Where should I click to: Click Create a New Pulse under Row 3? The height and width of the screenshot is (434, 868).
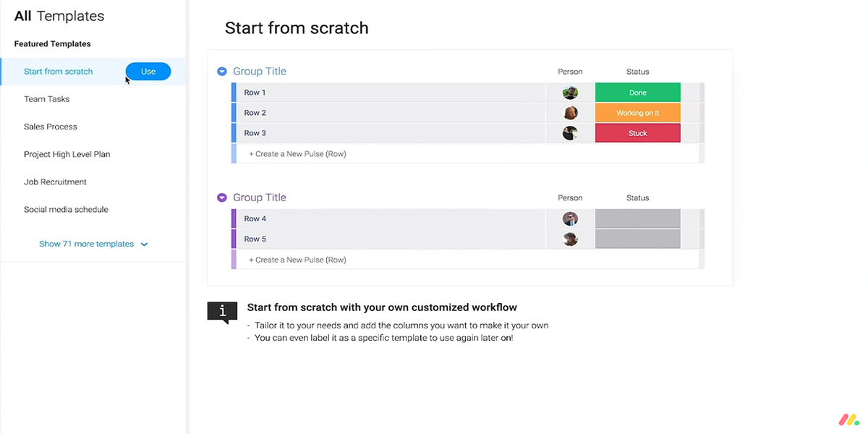point(297,154)
